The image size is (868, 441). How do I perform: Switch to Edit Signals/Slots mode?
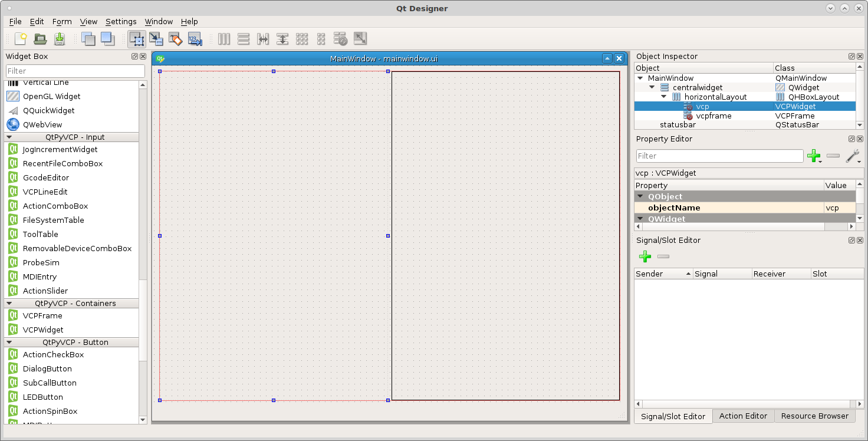tap(156, 39)
